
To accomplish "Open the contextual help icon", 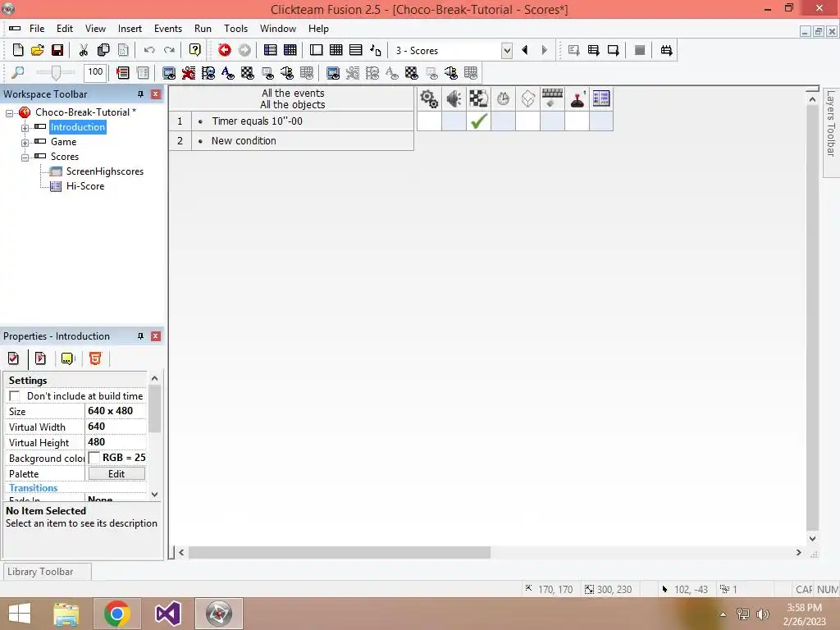I will coord(195,50).
